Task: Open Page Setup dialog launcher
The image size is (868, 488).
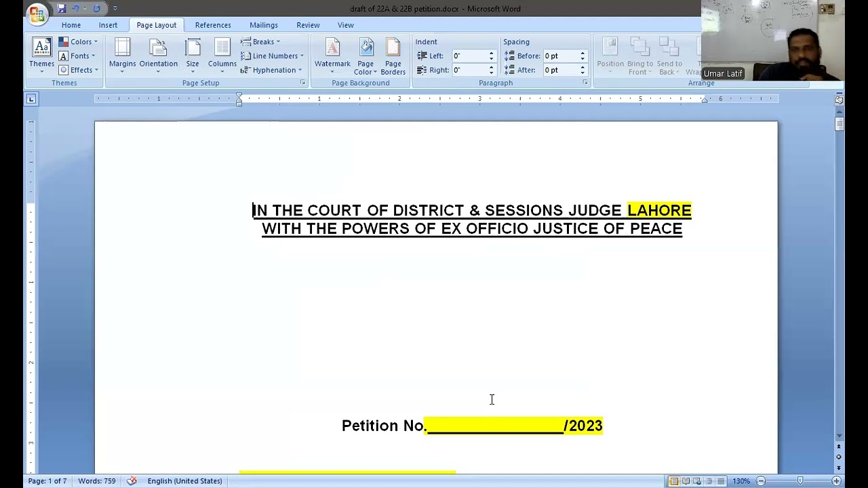Action: point(302,83)
